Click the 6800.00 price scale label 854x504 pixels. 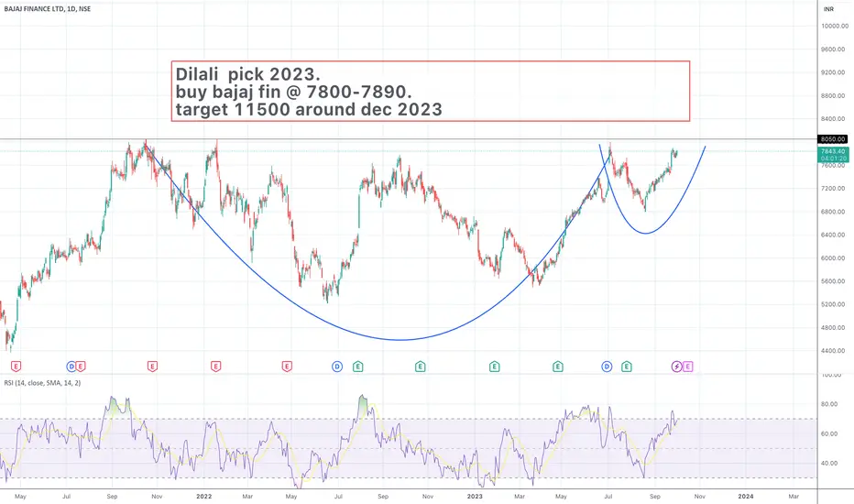click(x=833, y=212)
